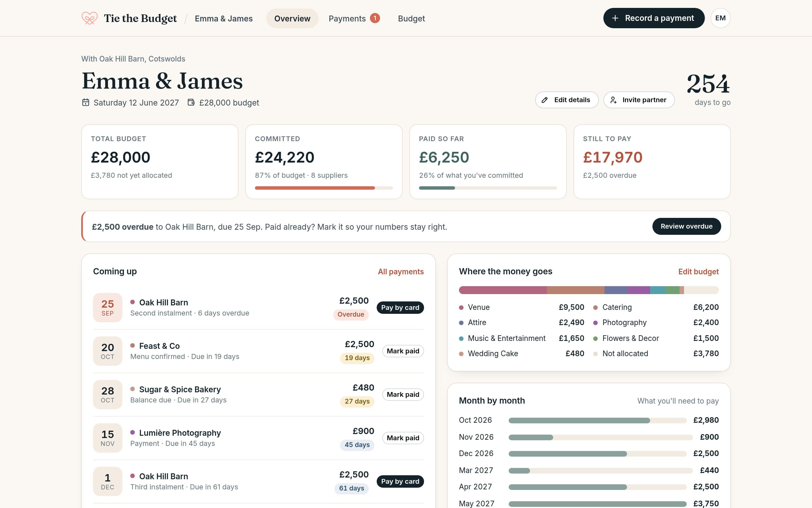Click the 254 days to go counter
The height and width of the screenshot is (508, 812).
coord(708,89)
